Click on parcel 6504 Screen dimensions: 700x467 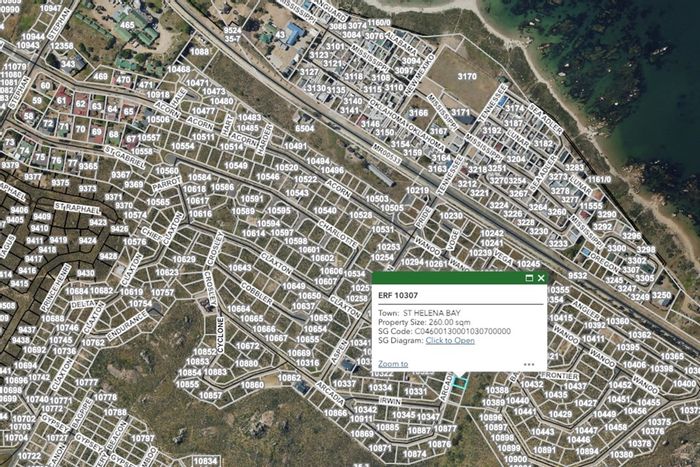coord(305,128)
